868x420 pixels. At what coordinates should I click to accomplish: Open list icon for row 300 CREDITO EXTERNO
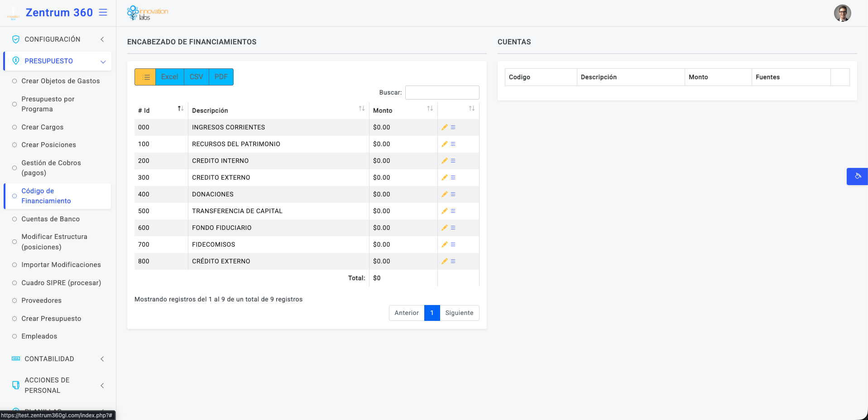tap(453, 177)
